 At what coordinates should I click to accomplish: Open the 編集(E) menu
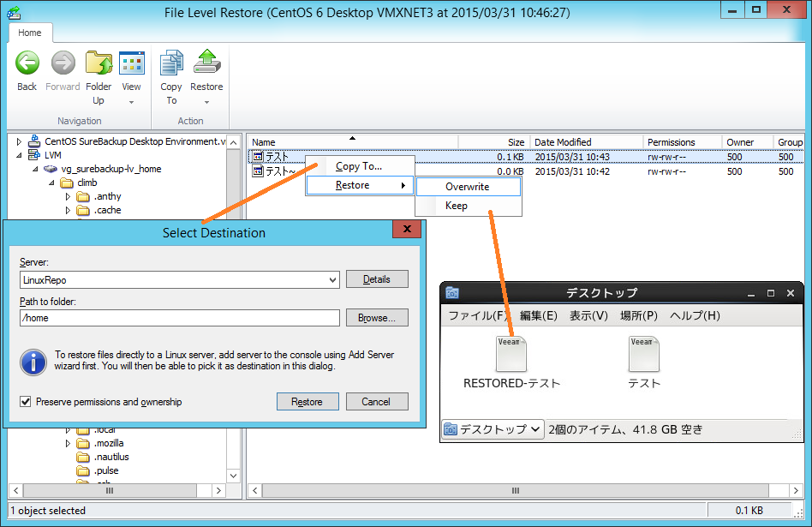coord(539,315)
